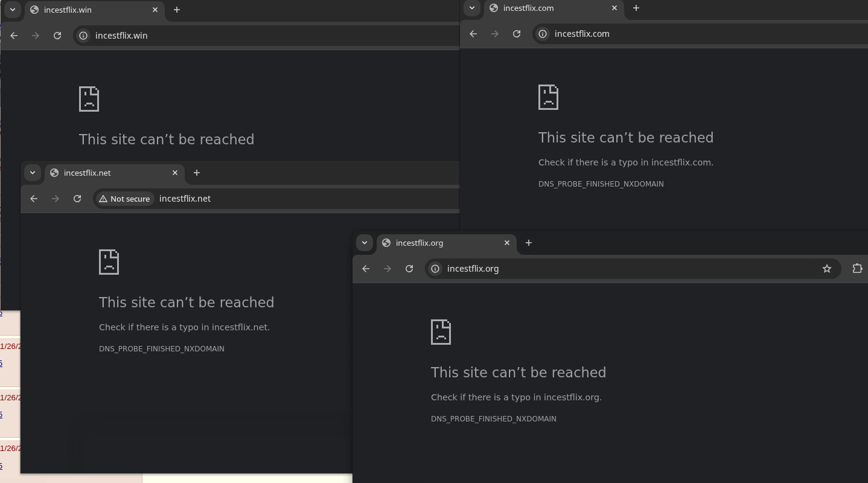
Task: Close the incestflix.org tab
Action: 507,243
